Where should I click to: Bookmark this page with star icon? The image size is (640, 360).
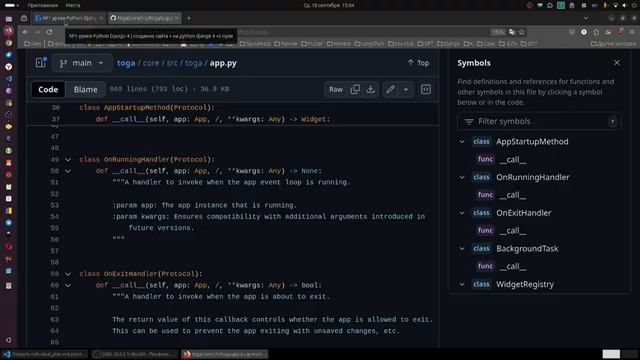tap(522, 32)
